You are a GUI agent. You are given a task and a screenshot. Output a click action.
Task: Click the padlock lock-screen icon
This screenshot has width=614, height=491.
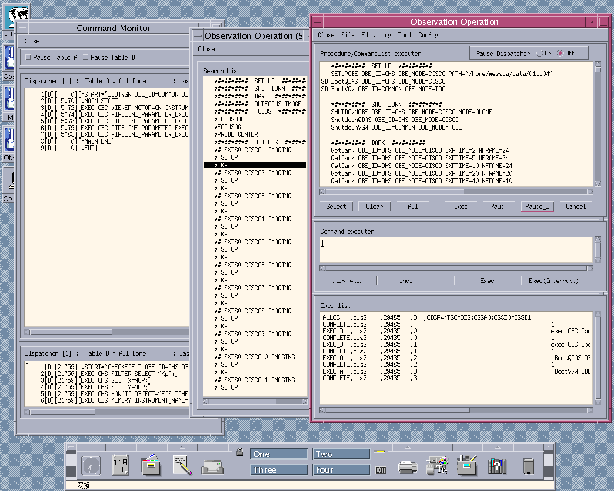point(240,452)
